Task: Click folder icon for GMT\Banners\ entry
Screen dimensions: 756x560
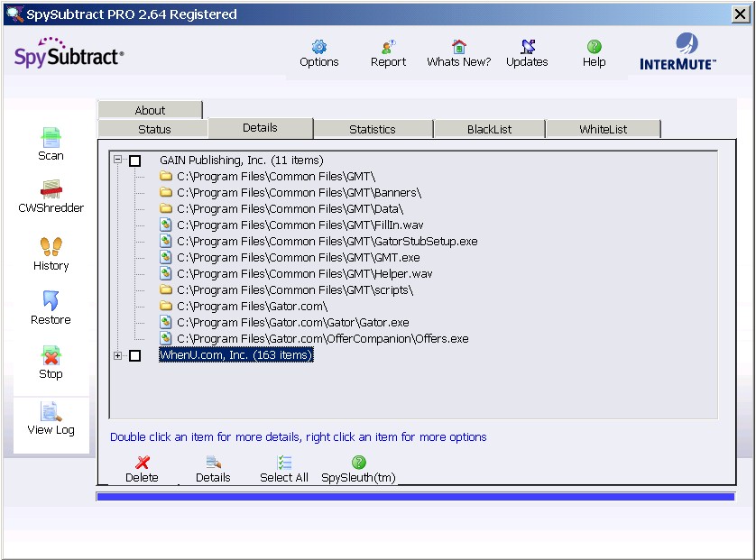Action: coord(166,192)
